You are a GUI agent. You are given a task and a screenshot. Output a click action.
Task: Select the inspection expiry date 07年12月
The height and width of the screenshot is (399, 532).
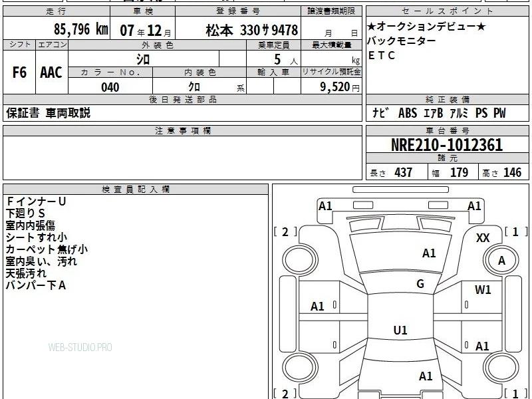click(x=146, y=31)
